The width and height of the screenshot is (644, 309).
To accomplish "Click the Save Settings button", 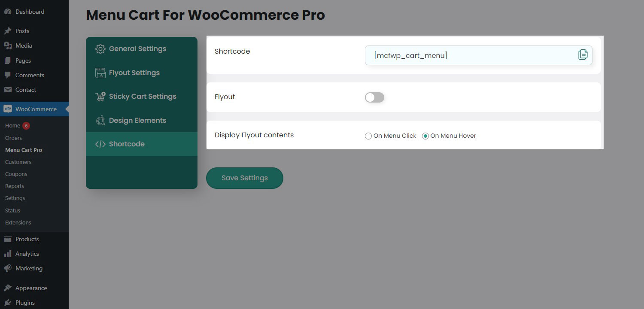I will pos(245,178).
